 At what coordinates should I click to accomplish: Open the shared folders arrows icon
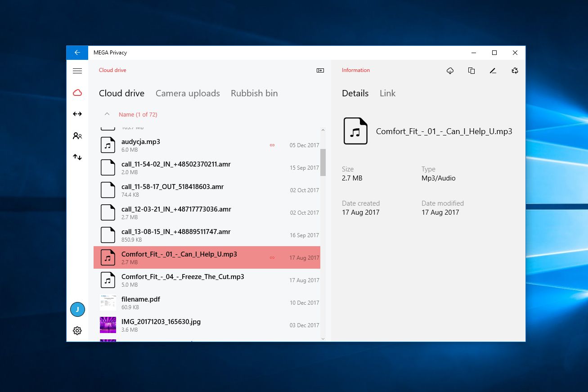pos(77,114)
